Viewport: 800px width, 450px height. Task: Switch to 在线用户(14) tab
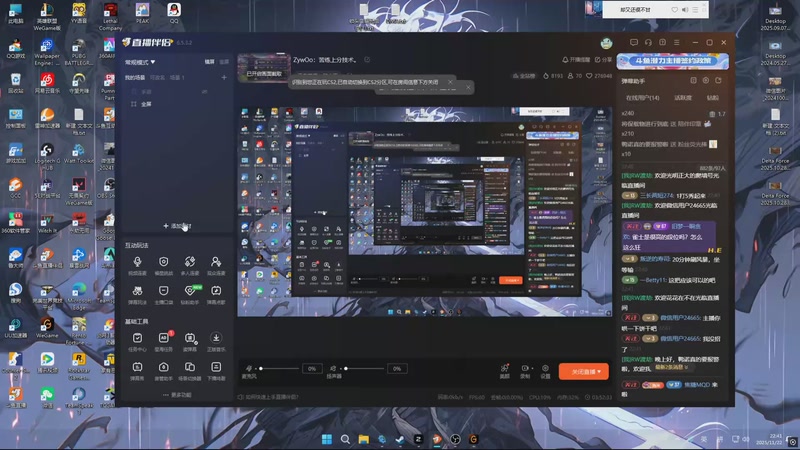click(x=642, y=97)
